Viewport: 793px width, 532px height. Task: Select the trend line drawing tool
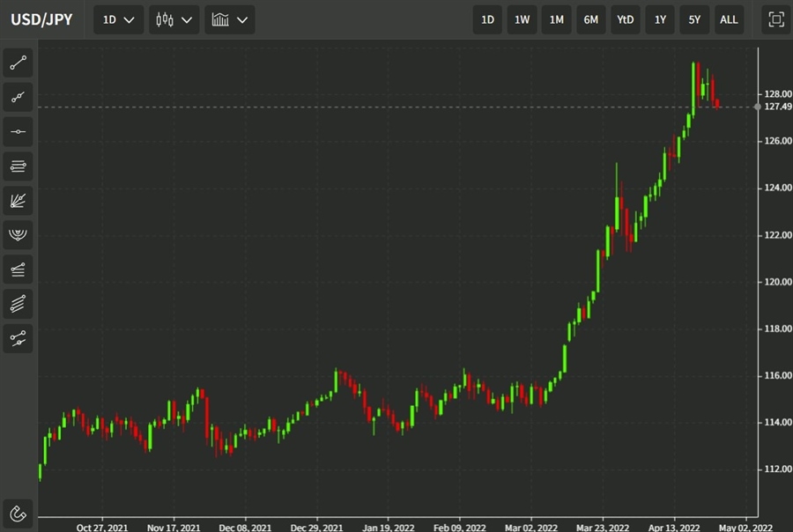[x=19, y=63]
